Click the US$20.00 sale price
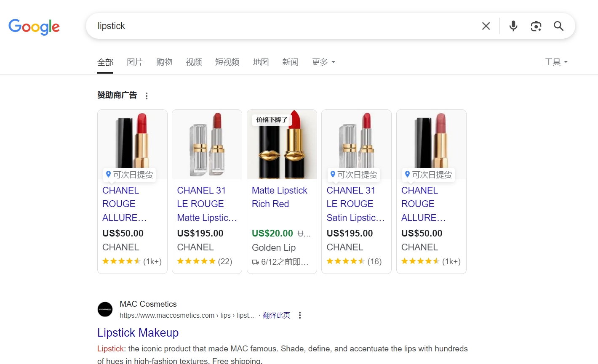Screen dimensions: 598x364 coord(272,234)
